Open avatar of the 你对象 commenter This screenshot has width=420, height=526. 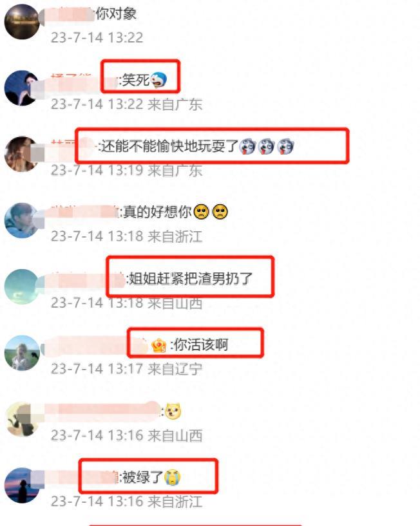tap(22, 22)
